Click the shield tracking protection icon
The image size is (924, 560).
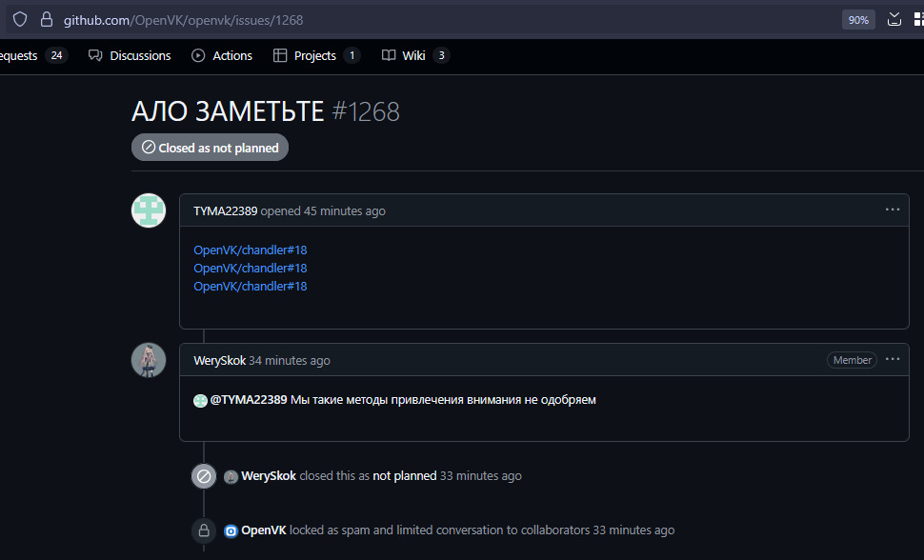(20, 19)
